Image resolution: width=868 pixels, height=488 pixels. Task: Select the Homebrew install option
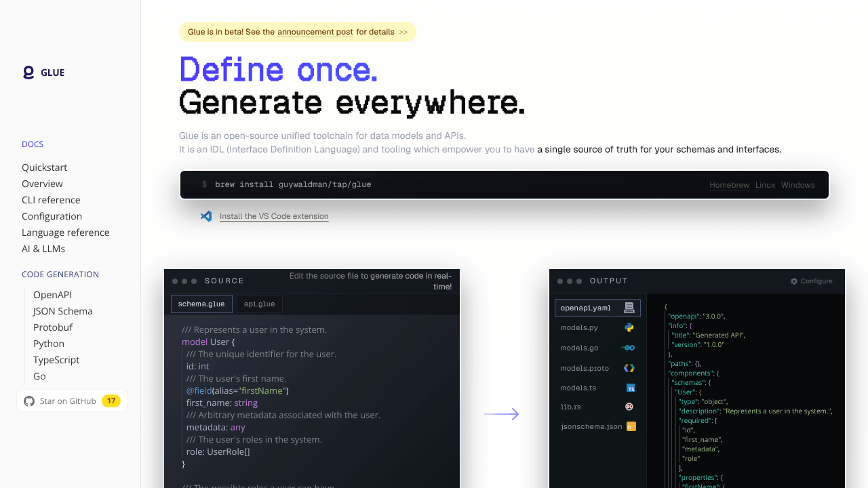click(x=730, y=185)
